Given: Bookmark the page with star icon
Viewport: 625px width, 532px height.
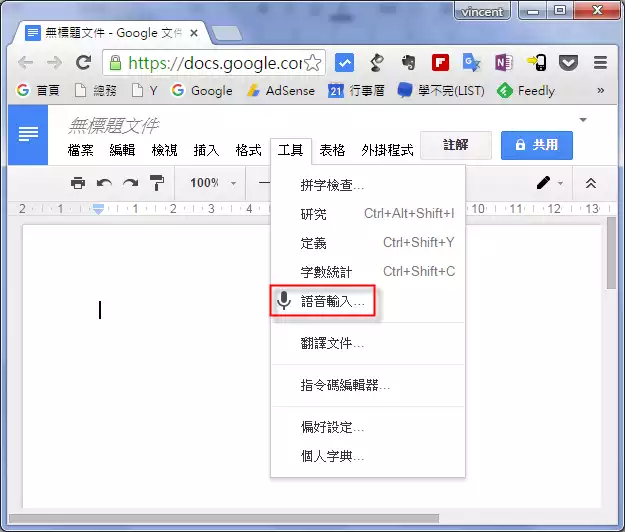Looking at the screenshot, I should [313, 63].
